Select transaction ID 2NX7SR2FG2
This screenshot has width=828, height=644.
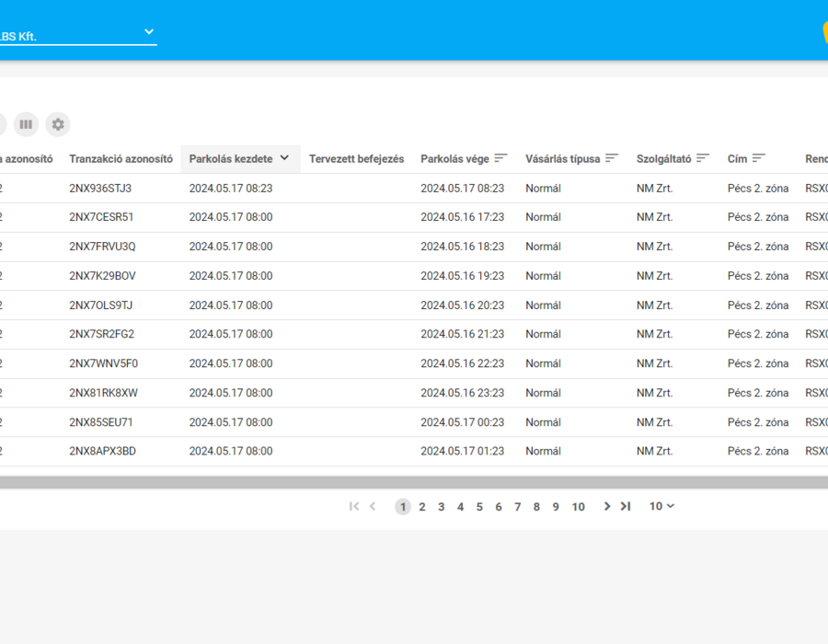coord(102,334)
